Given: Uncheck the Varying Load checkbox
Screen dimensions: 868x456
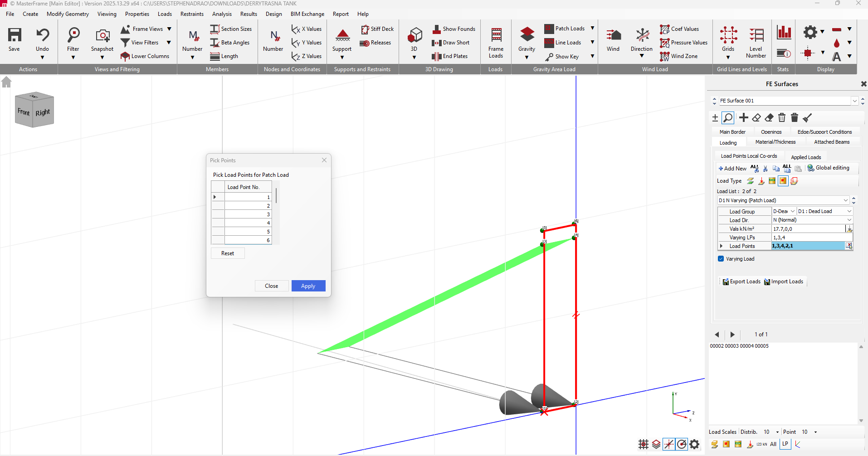Looking at the screenshot, I should [x=721, y=259].
